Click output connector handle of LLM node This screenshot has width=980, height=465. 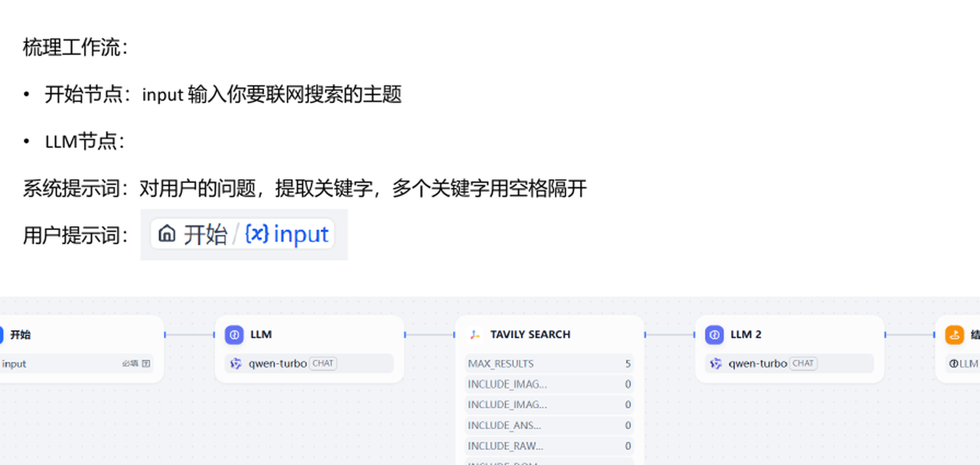click(x=405, y=335)
